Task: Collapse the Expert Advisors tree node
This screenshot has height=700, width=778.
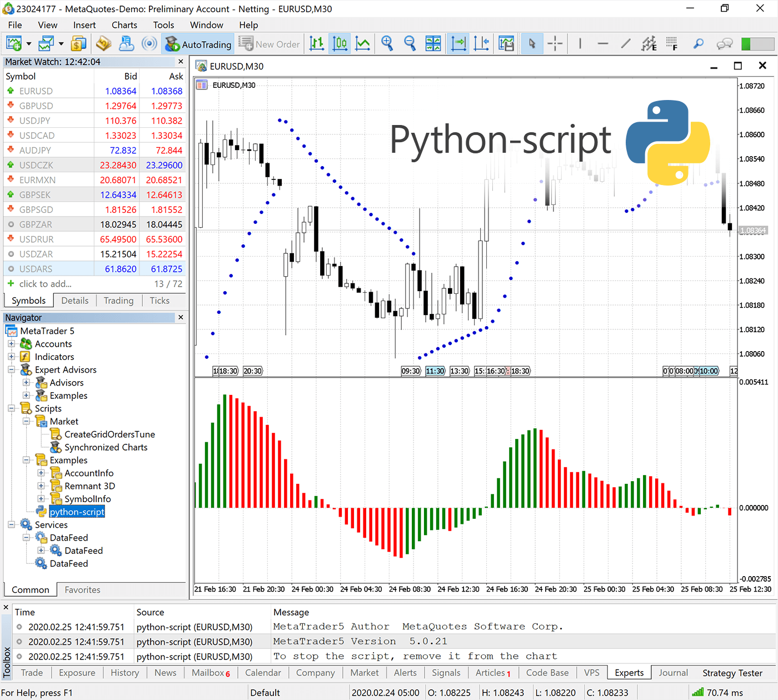Action: pyautogui.click(x=11, y=369)
